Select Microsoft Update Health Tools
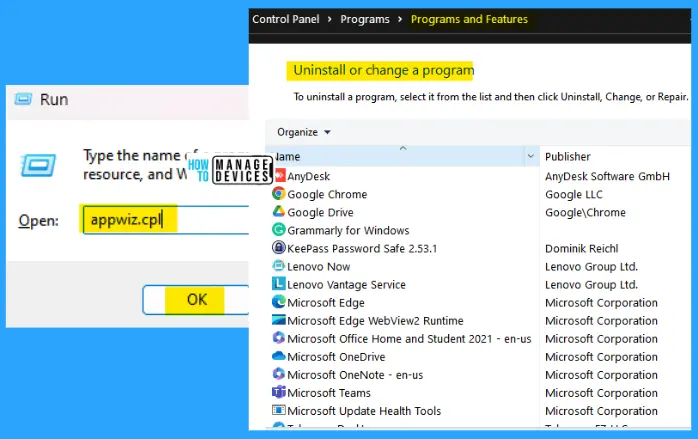 tap(364, 411)
